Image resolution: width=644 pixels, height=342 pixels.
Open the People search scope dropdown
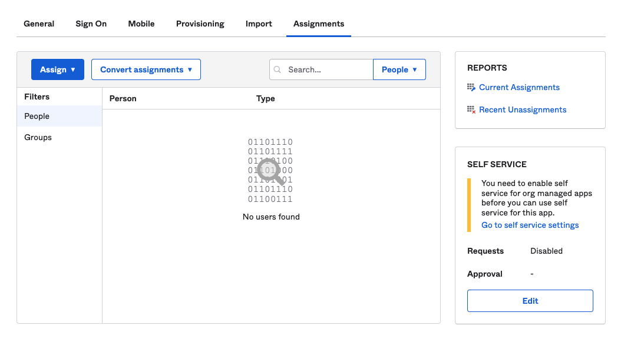click(399, 69)
